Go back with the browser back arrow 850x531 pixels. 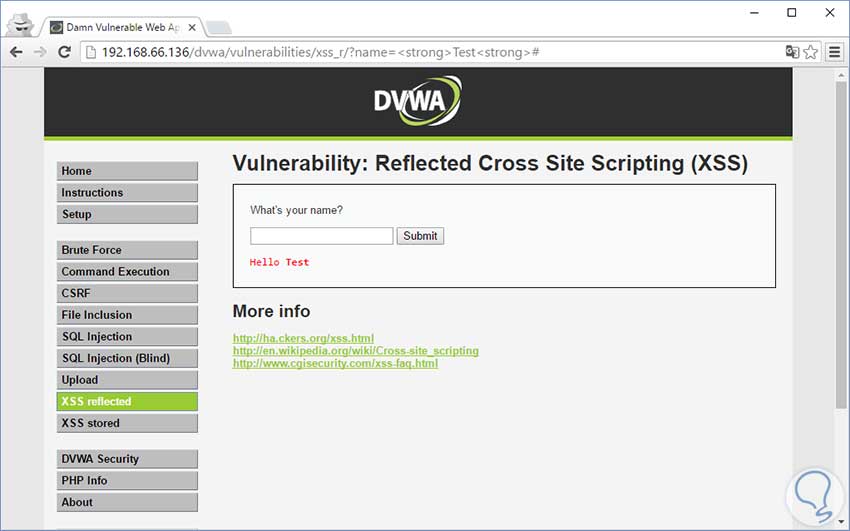[16, 52]
